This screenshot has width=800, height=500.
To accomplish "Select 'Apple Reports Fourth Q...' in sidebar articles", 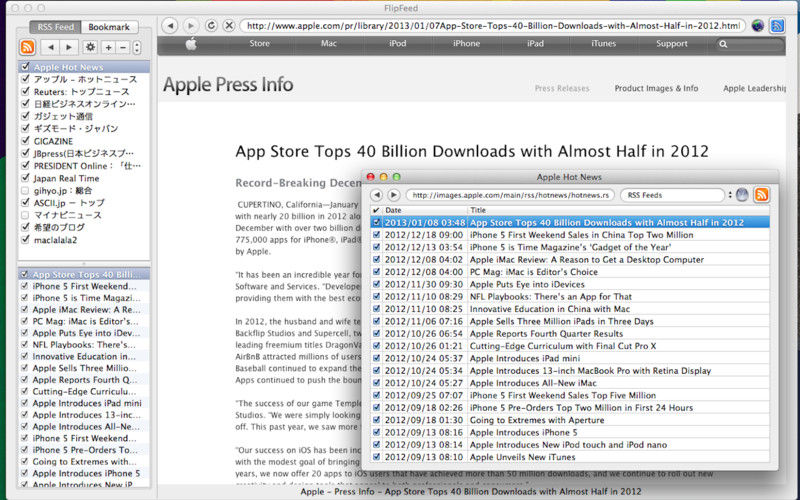I will pos(84,380).
